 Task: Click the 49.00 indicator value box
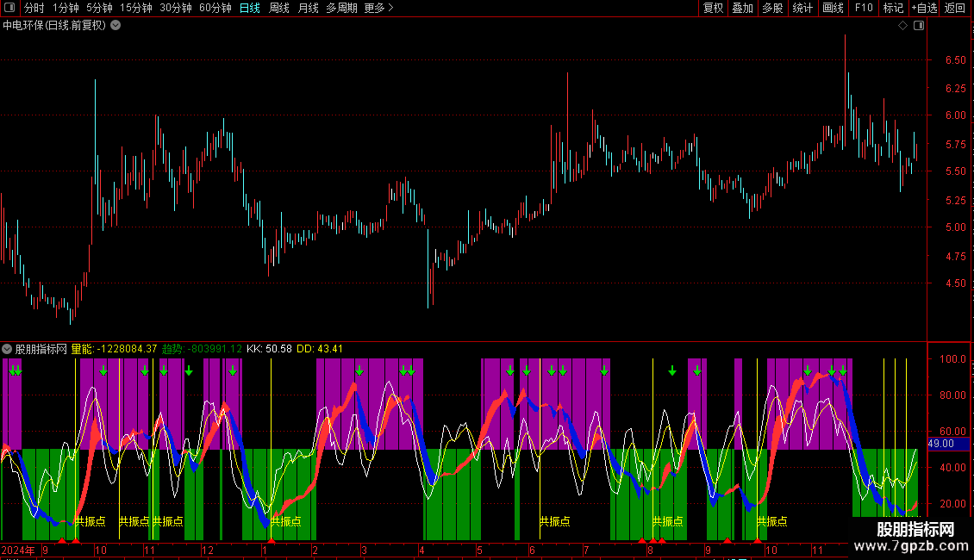948,444
